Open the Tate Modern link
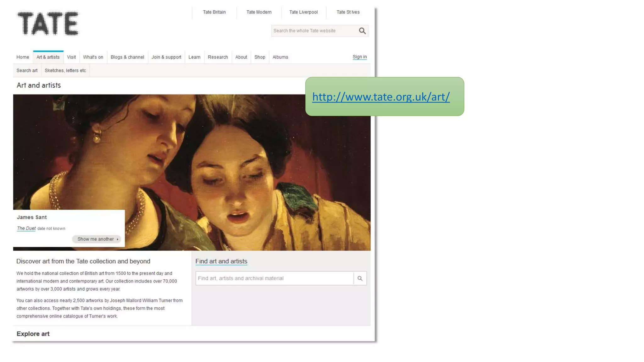The image size is (644, 362). 259,12
